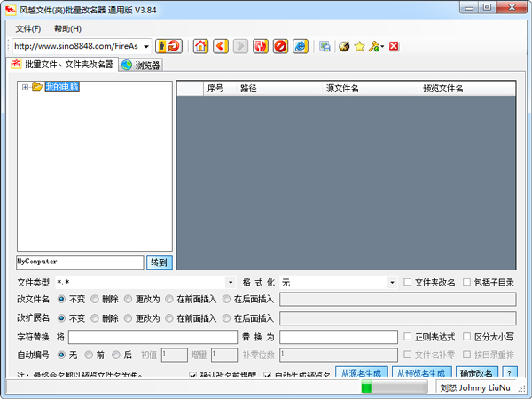The height and width of the screenshot is (399, 532).
Task: Open the 格式化 dropdown
Action: [x=392, y=282]
